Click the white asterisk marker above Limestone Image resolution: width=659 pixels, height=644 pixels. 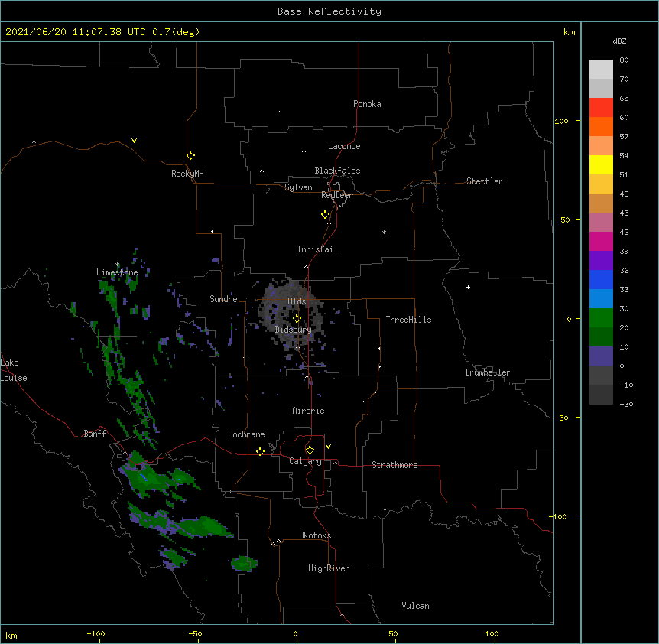click(x=117, y=265)
